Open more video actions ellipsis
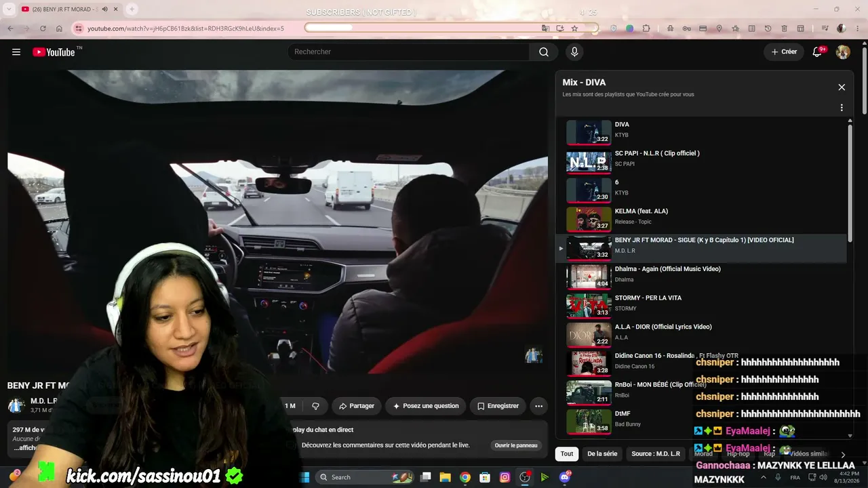868x488 pixels. (x=538, y=406)
